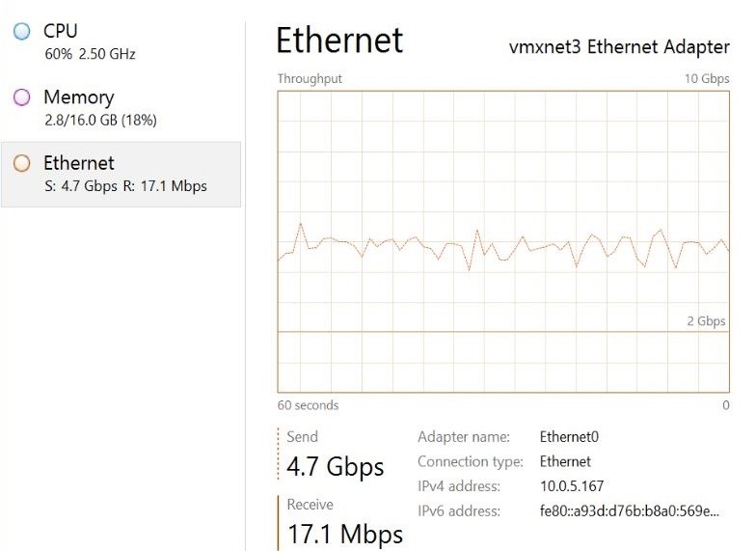Screen dimensions: 756x551
Task: Click the 2 Gbps marker label on graph
Action: [706, 321]
